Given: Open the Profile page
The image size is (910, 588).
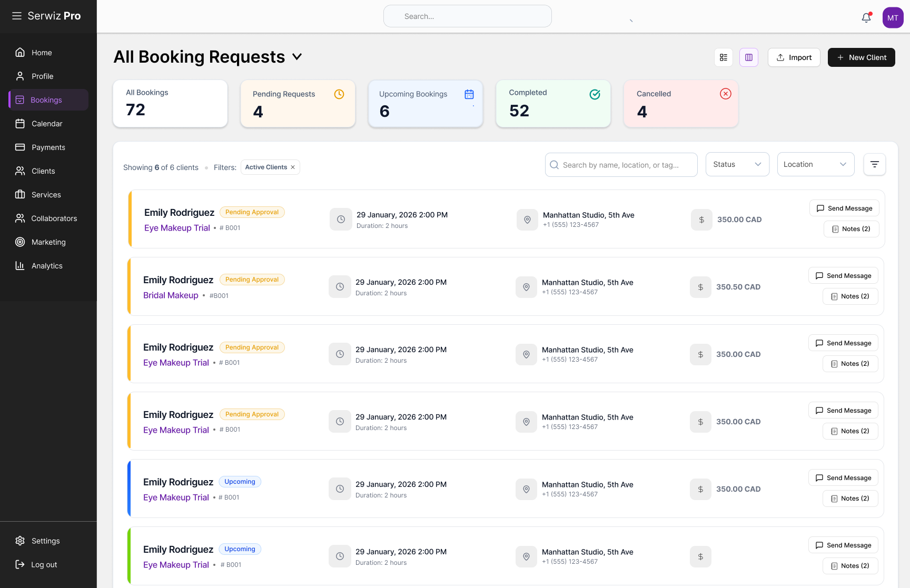Looking at the screenshot, I should 48,76.
